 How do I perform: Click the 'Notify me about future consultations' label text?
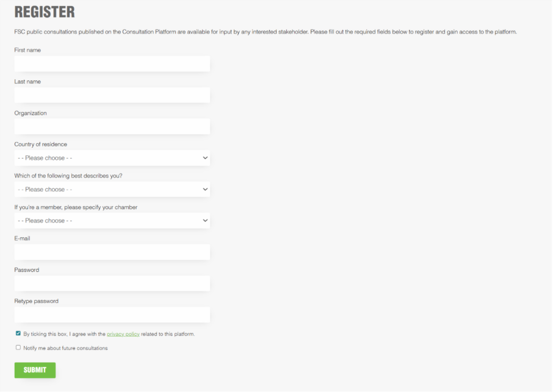point(65,348)
